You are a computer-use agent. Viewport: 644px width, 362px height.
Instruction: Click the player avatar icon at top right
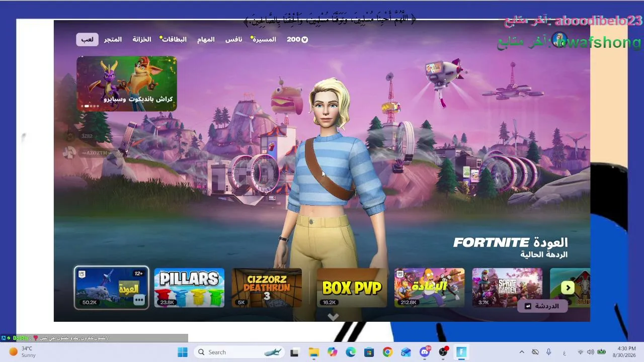pyautogui.click(x=559, y=39)
